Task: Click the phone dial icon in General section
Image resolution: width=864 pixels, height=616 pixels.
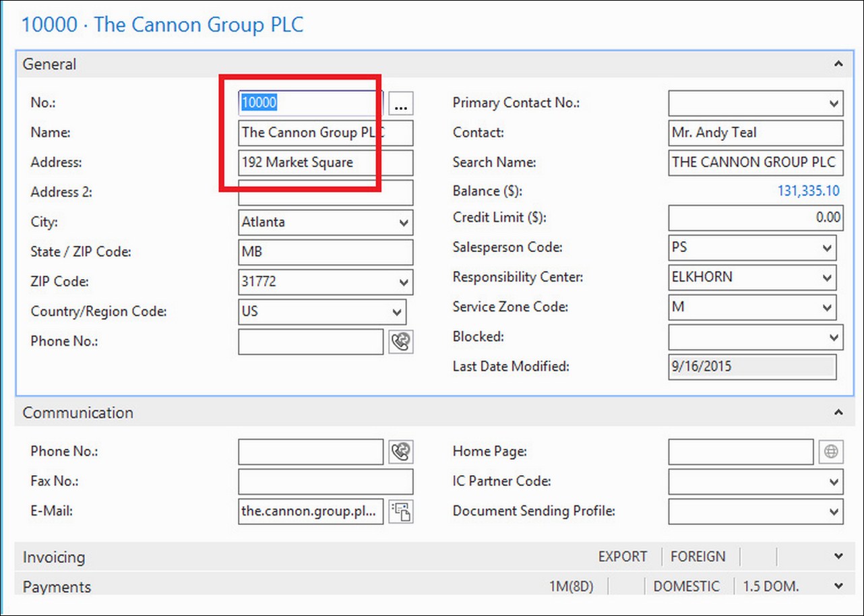Action: pyautogui.click(x=401, y=342)
